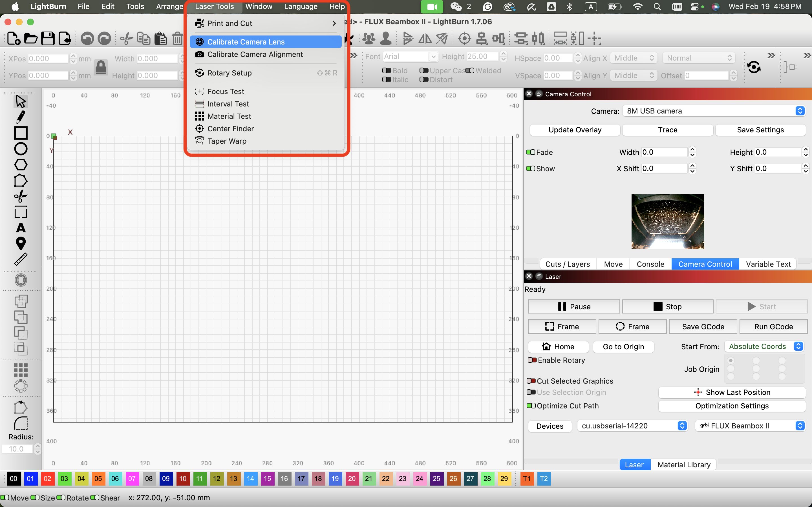The height and width of the screenshot is (507, 812).
Task: Select the Ellipse drawing tool
Action: (x=21, y=149)
